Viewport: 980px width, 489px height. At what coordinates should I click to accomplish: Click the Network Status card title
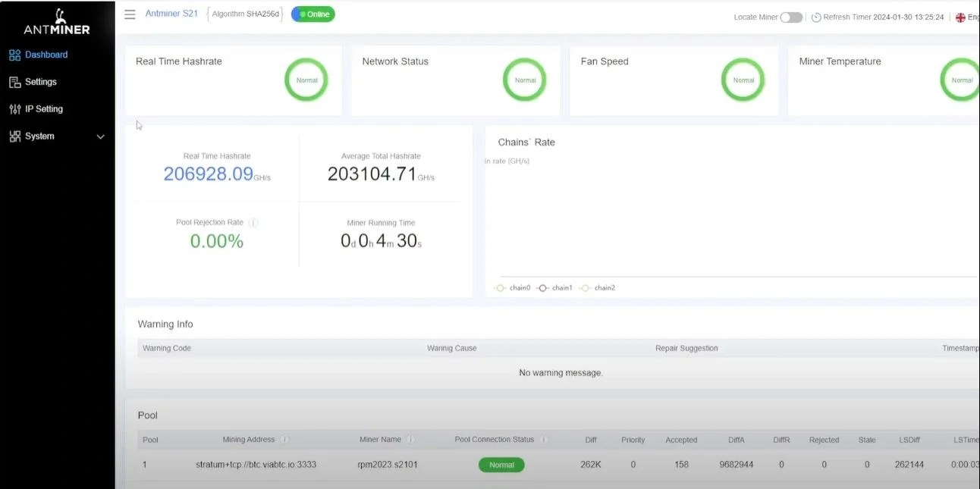pos(395,61)
